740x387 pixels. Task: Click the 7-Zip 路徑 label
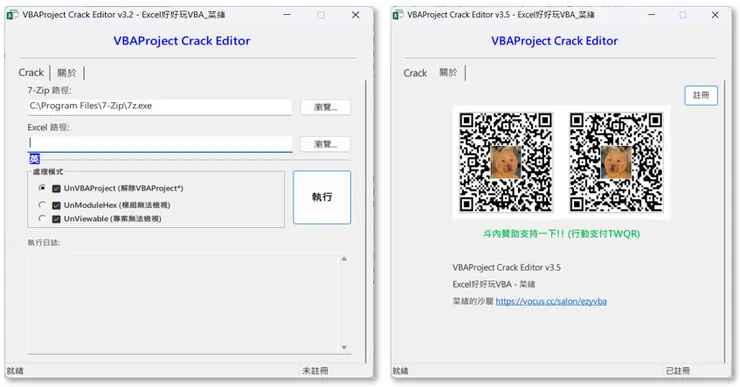49,90
